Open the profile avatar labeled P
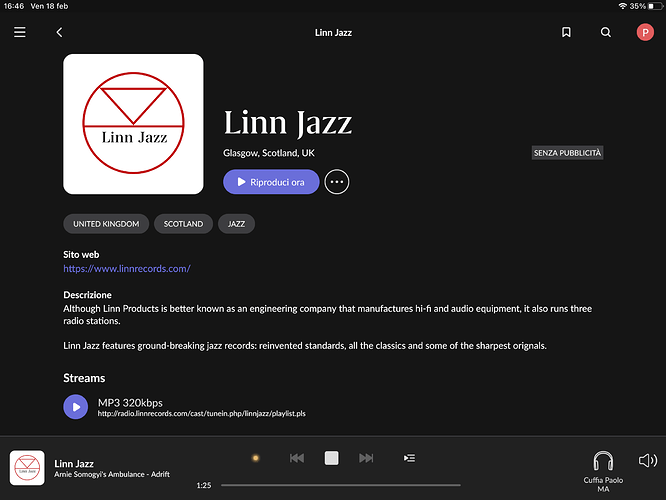 pyautogui.click(x=645, y=32)
